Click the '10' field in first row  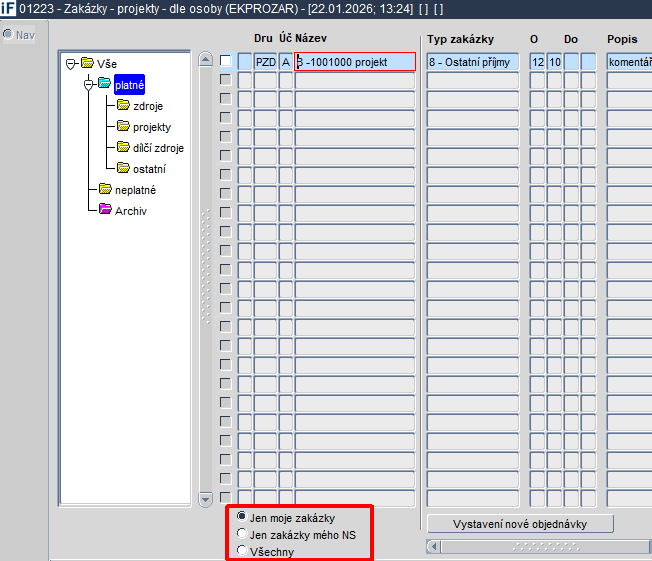554,62
